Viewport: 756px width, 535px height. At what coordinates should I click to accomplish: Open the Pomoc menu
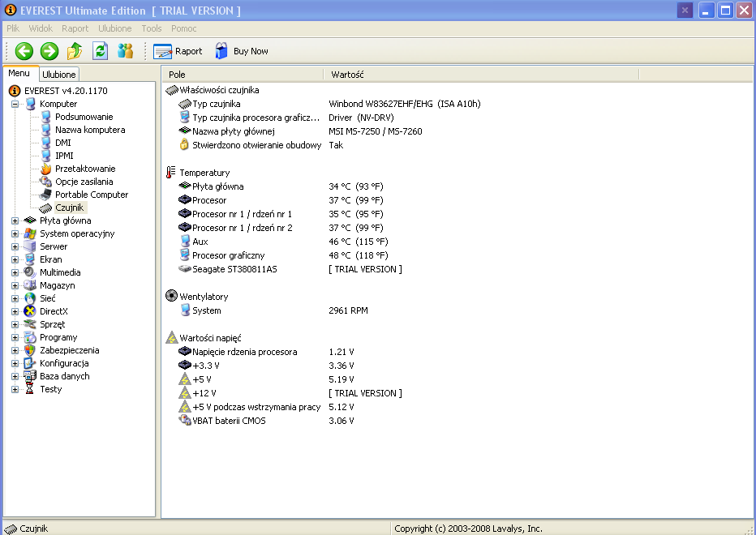point(183,28)
